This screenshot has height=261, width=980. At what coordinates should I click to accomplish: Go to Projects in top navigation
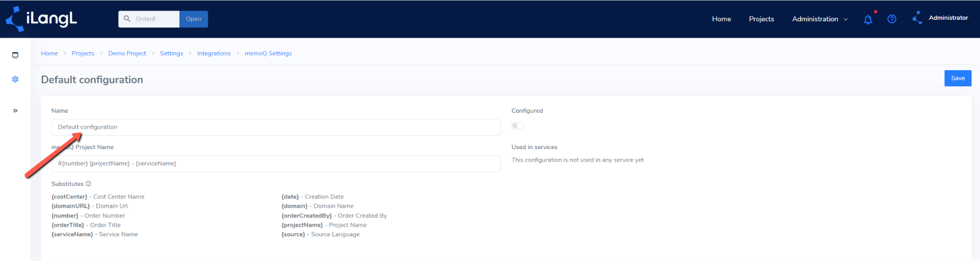(x=761, y=19)
